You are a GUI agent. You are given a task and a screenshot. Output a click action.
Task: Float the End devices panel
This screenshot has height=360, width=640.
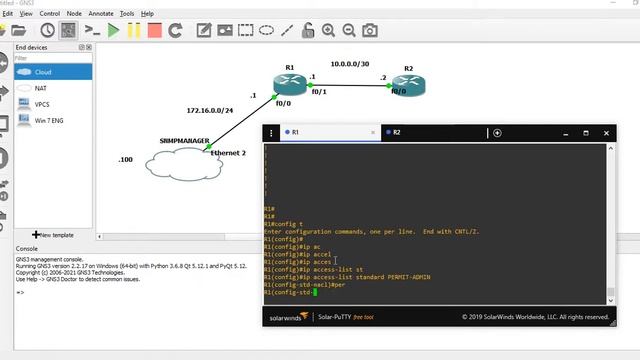(82, 47)
